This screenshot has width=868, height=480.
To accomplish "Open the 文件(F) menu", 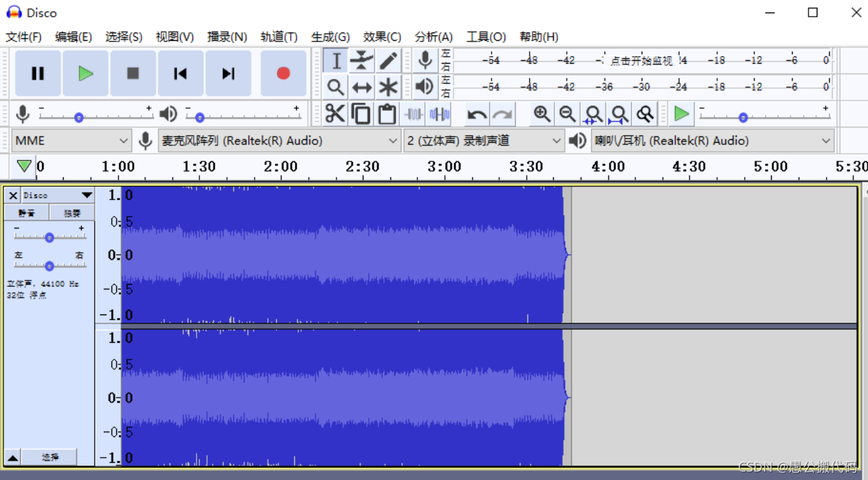I will click(24, 37).
